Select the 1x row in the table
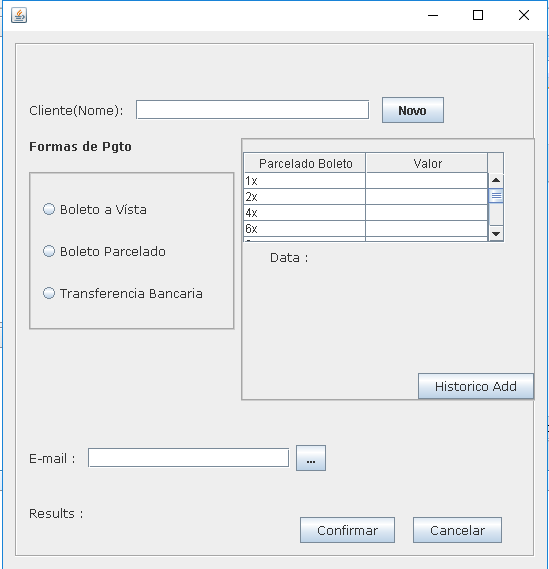This screenshot has width=549, height=569. click(x=366, y=181)
